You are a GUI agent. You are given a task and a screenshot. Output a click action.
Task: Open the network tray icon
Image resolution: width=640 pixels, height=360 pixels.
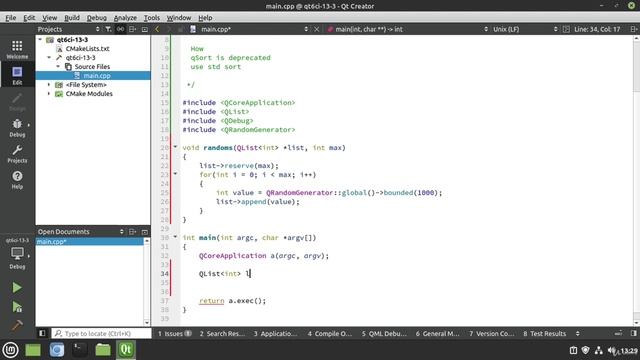click(599, 350)
